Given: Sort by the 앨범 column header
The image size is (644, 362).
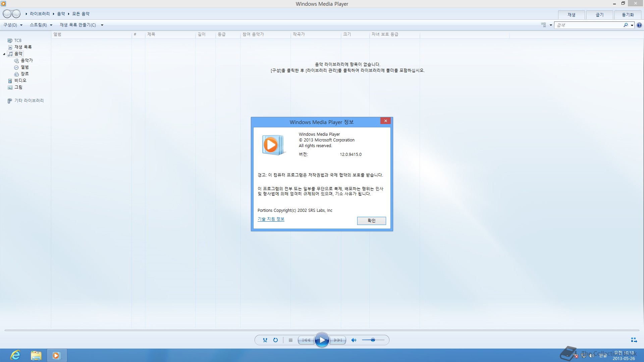Looking at the screenshot, I should click(91, 34).
